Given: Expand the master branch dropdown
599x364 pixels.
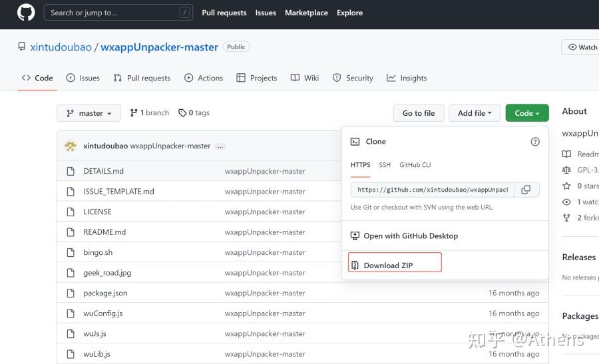Looking at the screenshot, I should pyautogui.click(x=89, y=113).
